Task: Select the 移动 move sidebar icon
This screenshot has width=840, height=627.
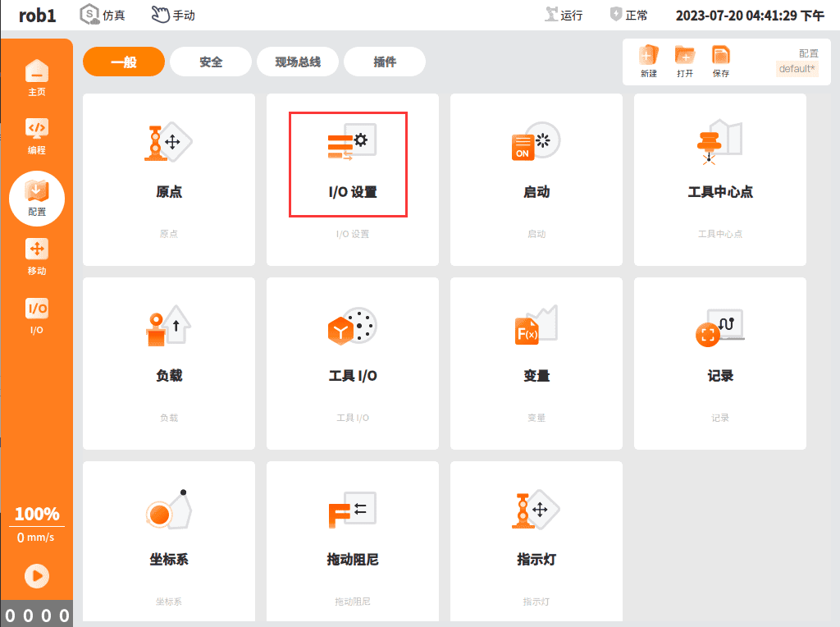Action: click(36, 257)
